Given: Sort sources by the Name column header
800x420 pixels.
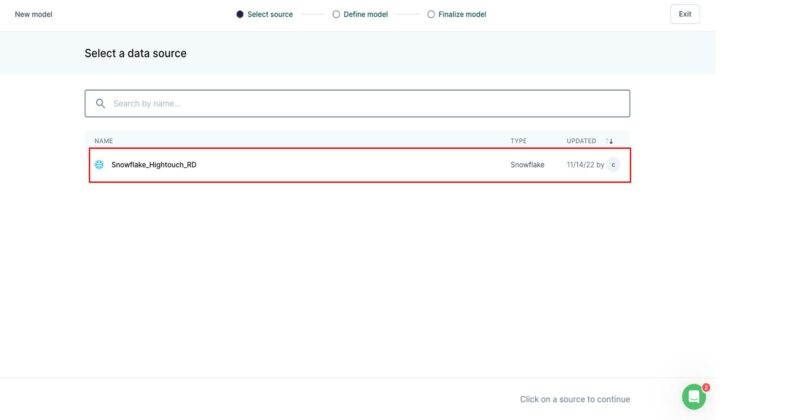Looking at the screenshot, I should (x=104, y=141).
